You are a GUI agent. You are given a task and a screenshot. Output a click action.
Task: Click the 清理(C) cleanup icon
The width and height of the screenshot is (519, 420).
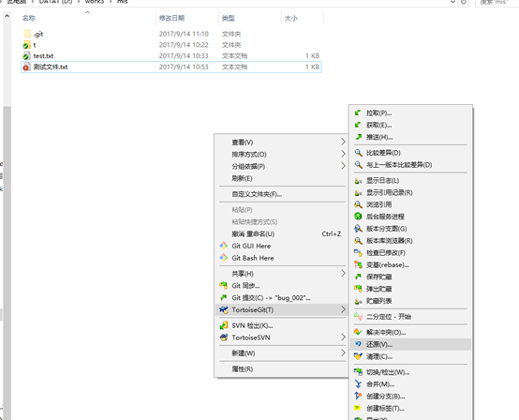coord(358,356)
